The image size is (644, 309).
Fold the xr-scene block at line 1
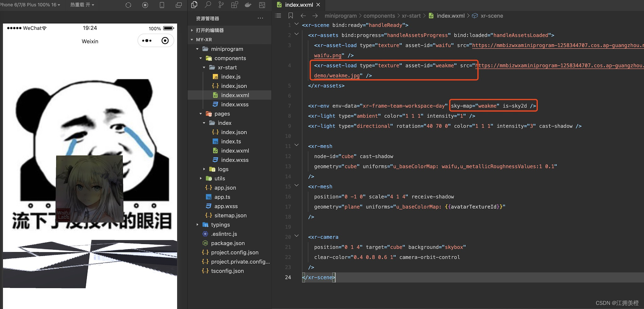296,24
